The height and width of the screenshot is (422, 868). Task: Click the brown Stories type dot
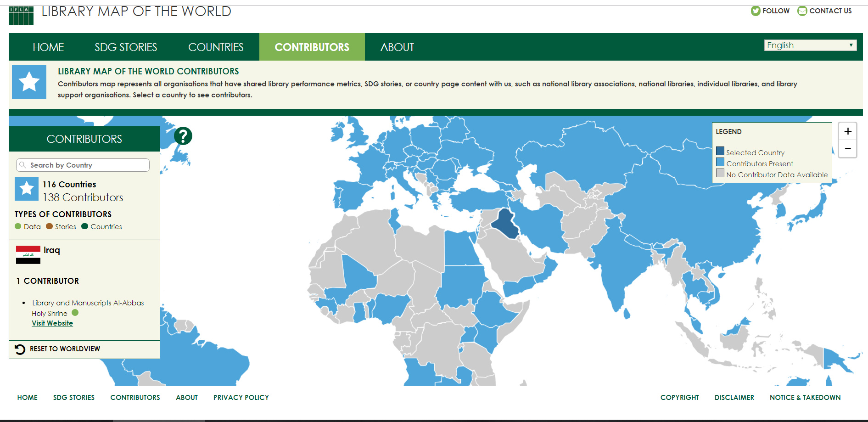point(49,226)
